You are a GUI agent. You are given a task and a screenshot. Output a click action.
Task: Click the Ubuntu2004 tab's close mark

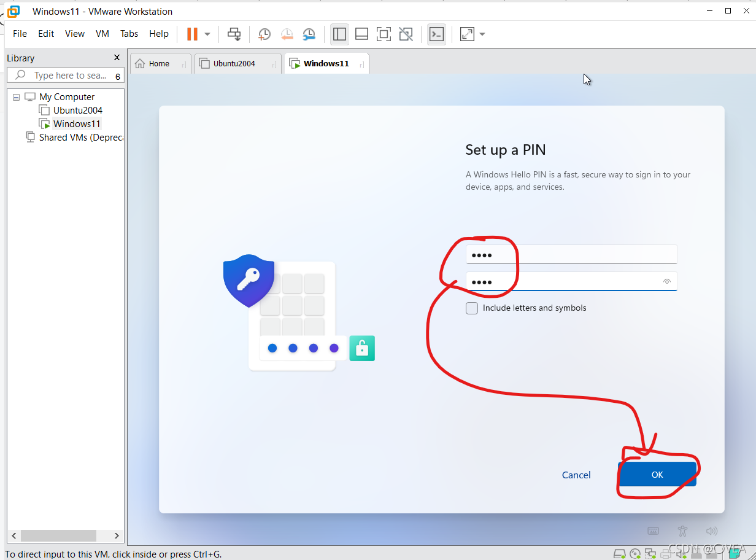coord(273,64)
